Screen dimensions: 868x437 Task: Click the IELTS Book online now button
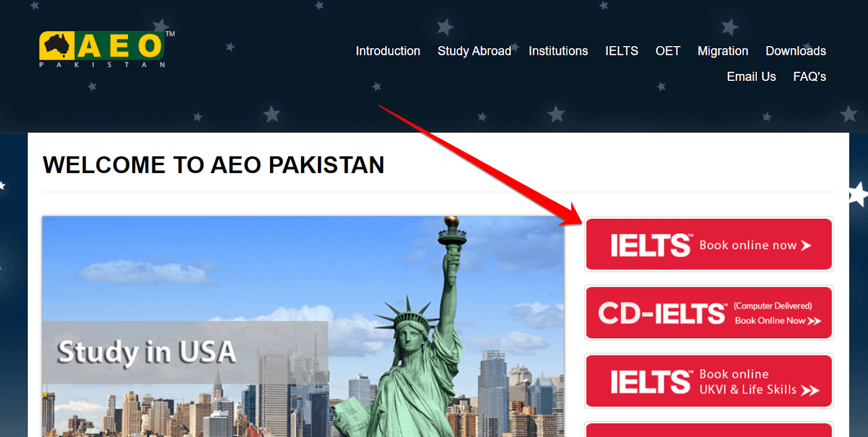pyautogui.click(x=709, y=244)
